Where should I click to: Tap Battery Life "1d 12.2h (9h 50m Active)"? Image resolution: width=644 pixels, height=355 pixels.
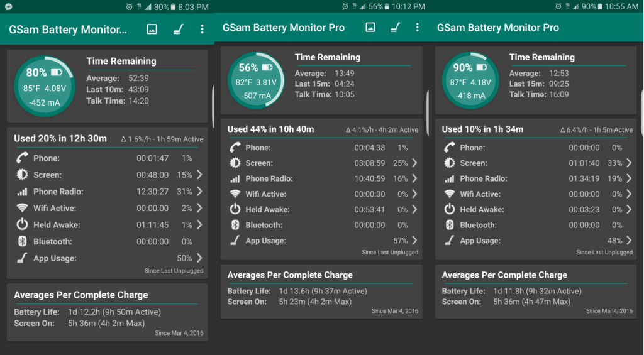click(114, 312)
